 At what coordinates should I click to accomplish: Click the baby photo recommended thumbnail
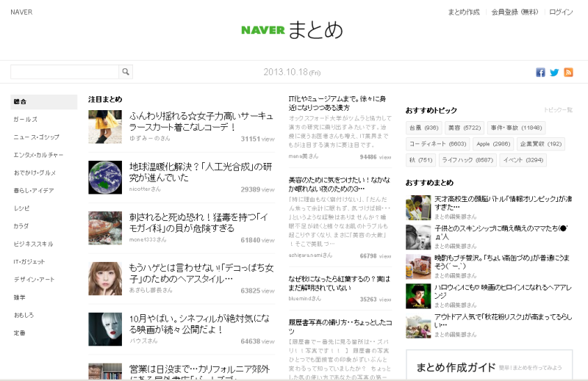[x=418, y=237]
